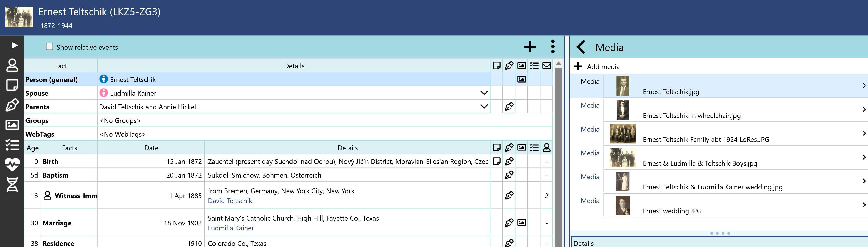The image size is (868, 247).
Task: Follow the Ludmilla Kainer marriage link
Action: tap(231, 228)
